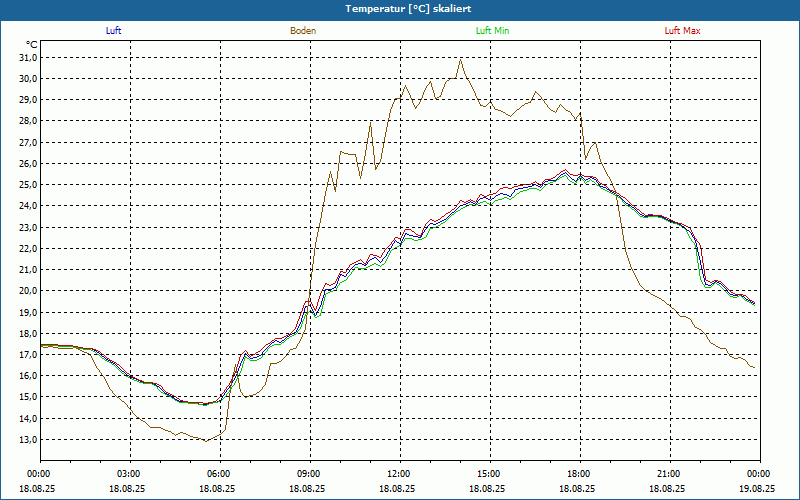Click the 24,0 y-axis value

click(x=28, y=206)
